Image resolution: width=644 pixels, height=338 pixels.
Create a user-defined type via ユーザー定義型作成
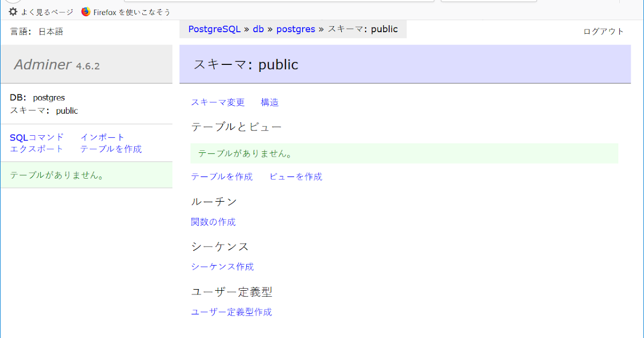pos(231,312)
